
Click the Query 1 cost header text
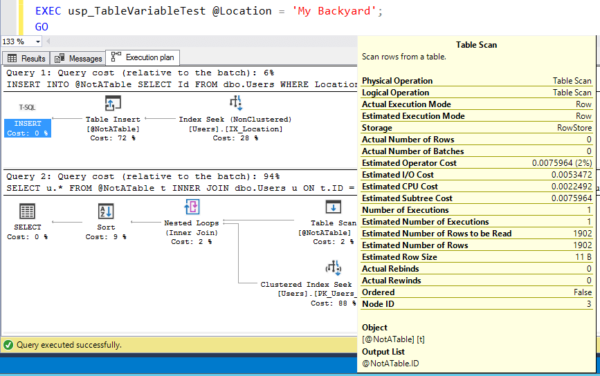[x=140, y=73]
